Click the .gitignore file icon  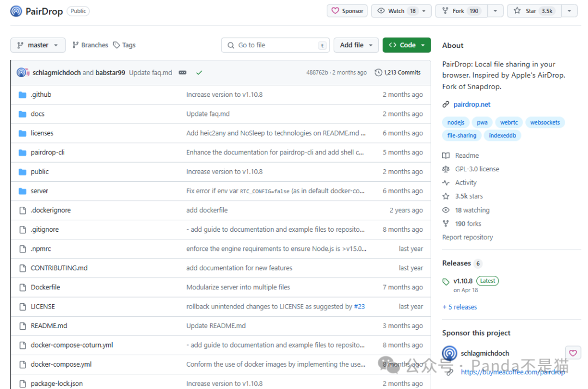(22, 230)
